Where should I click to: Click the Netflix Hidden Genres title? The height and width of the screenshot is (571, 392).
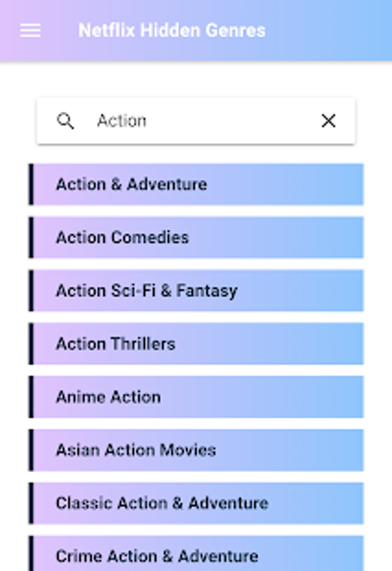pyautogui.click(x=172, y=30)
